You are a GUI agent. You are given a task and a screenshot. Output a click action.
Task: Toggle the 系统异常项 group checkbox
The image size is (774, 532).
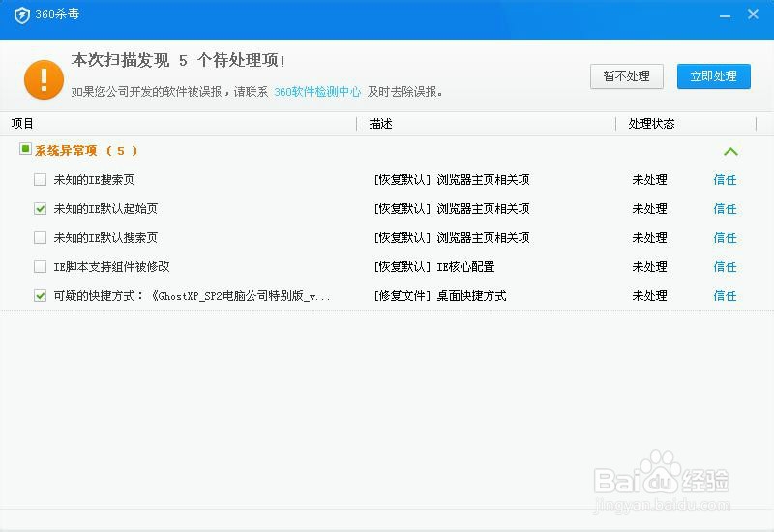(25, 148)
